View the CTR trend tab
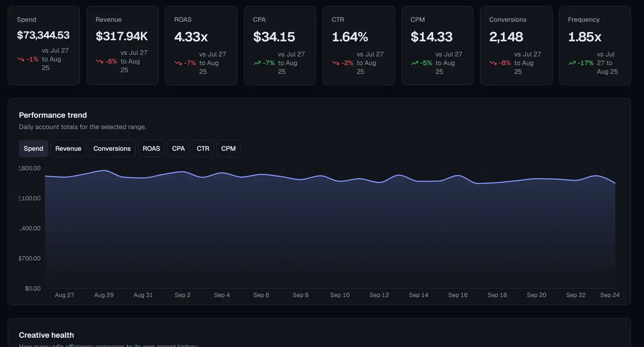The image size is (644, 347). (x=203, y=148)
